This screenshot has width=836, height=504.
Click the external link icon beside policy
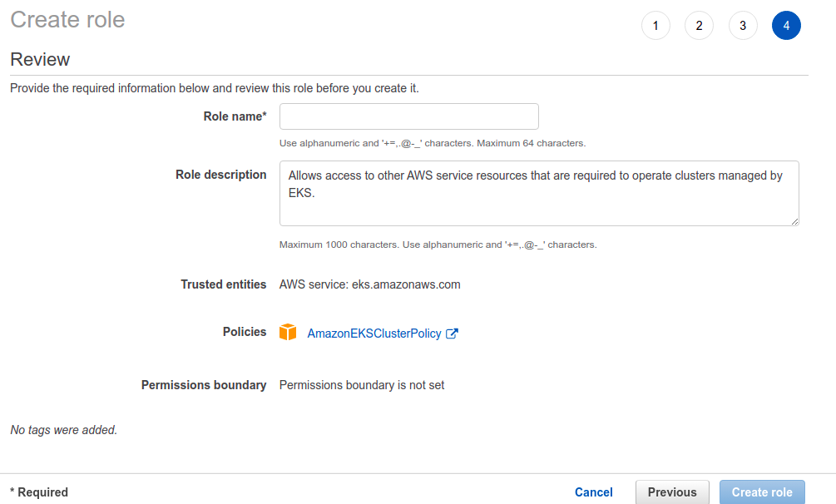(x=452, y=334)
